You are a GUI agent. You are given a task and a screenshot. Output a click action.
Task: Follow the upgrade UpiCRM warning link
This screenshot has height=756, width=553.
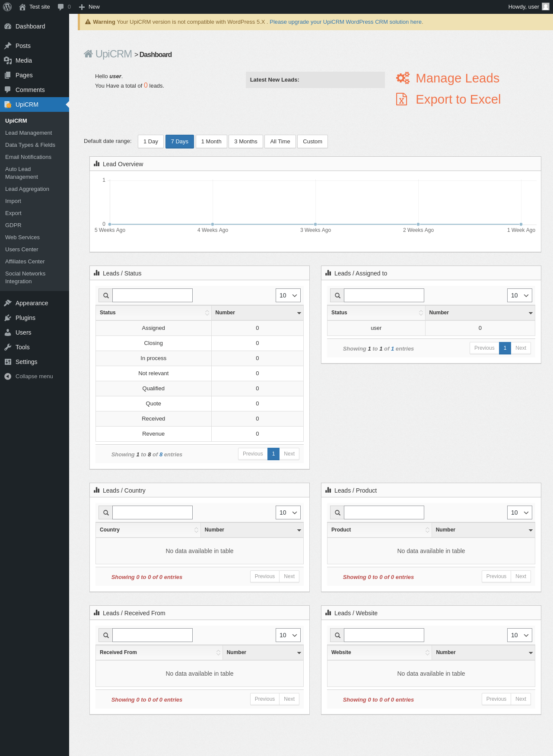pyautogui.click(x=346, y=22)
